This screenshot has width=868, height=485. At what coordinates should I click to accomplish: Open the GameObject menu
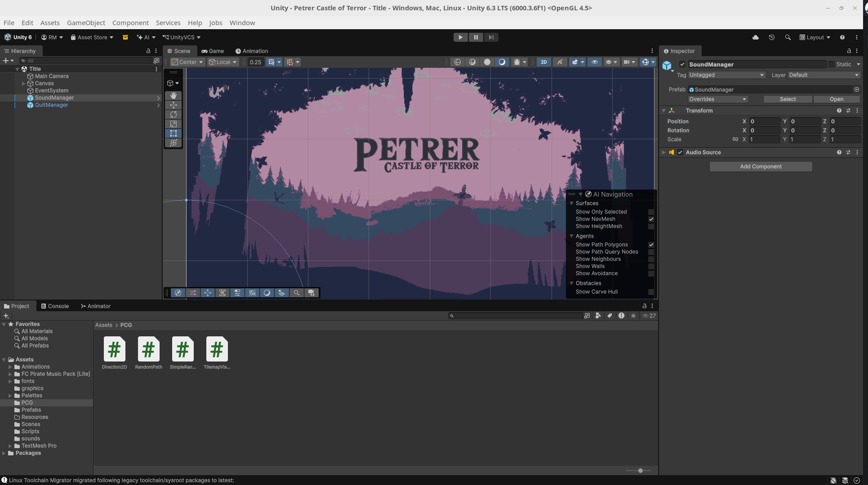point(86,23)
